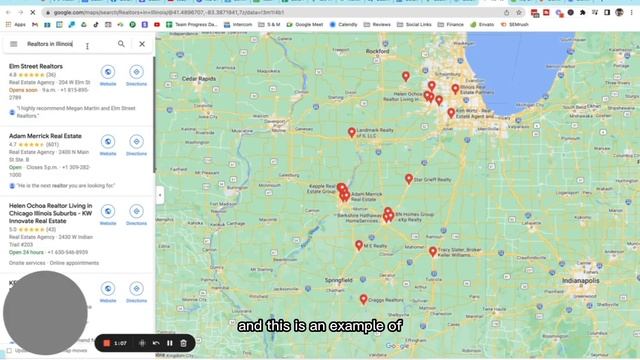This screenshot has width=640, height=360.
Task: Expand the Reviews bookmarks folder
Action: point(377,24)
